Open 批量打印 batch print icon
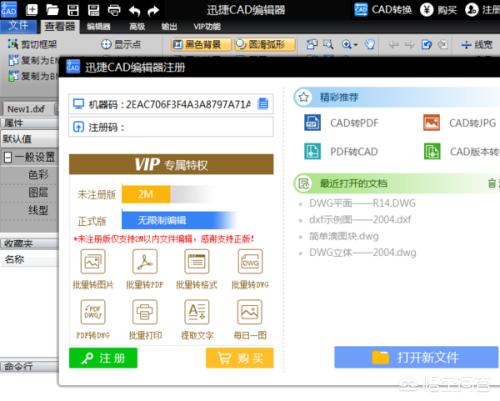 click(x=145, y=312)
